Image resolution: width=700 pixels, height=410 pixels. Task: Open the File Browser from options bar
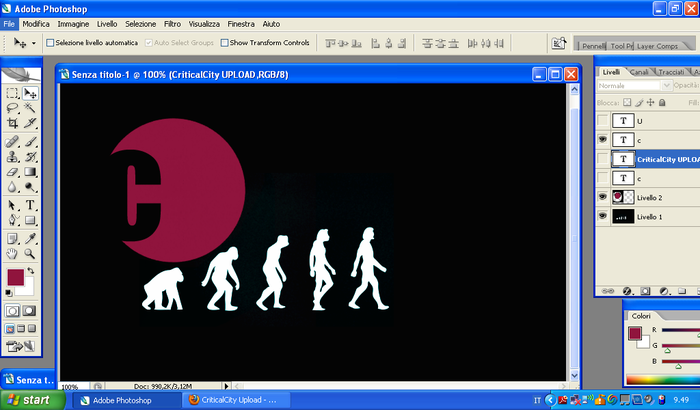pos(558,43)
